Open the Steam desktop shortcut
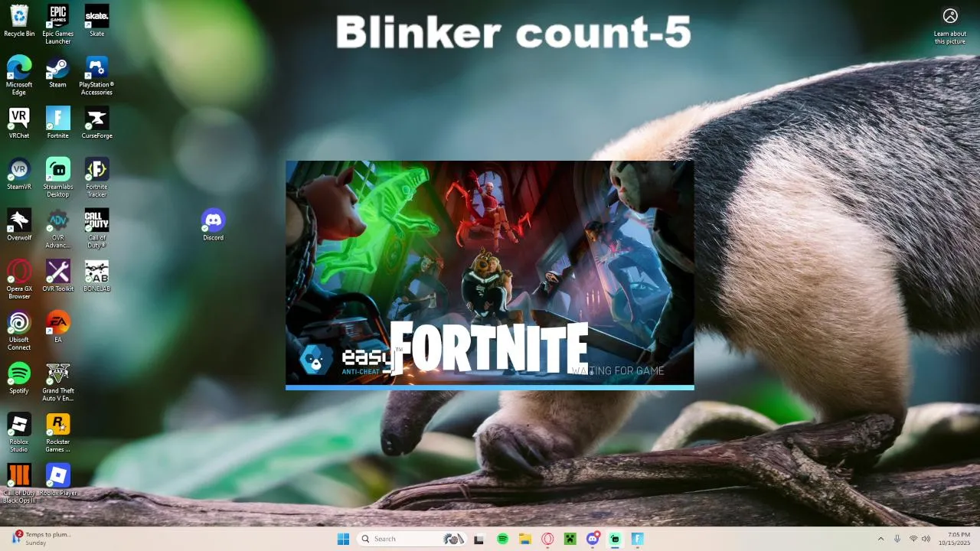 click(x=58, y=72)
